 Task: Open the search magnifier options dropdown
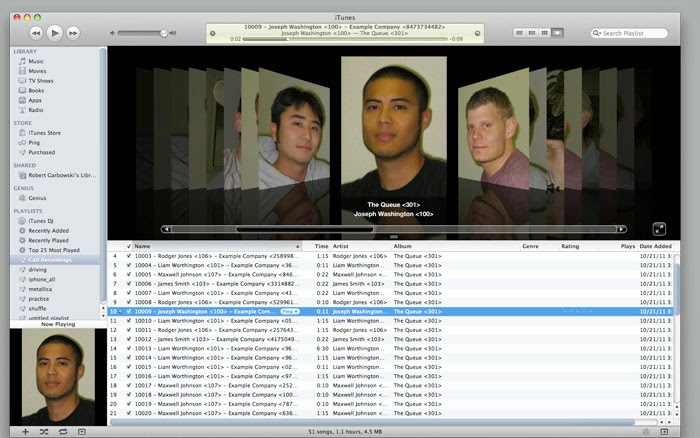(x=596, y=33)
